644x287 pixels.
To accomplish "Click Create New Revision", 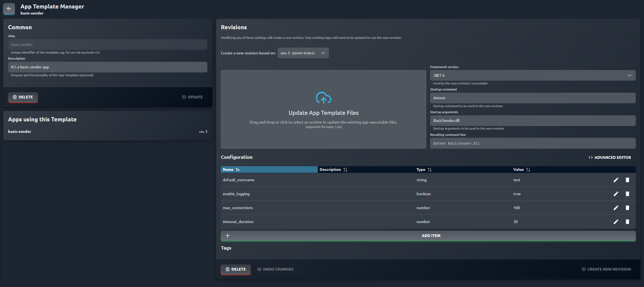I will (x=606, y=269).
